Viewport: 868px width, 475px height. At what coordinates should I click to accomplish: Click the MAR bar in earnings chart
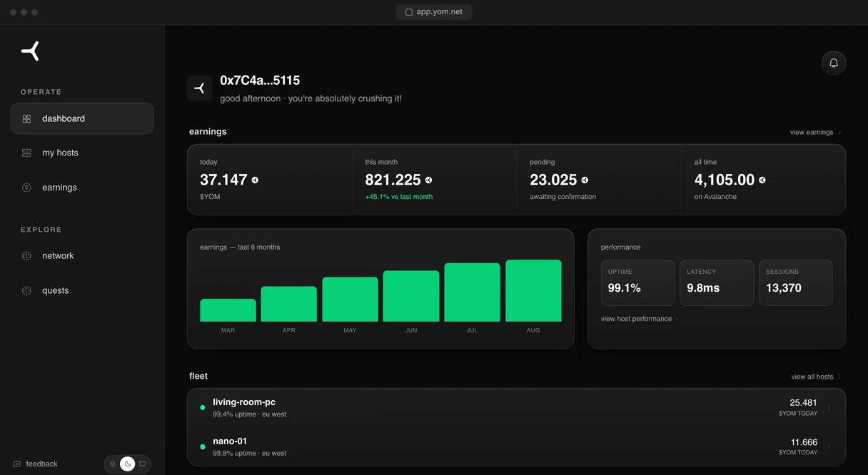[228, 310]
